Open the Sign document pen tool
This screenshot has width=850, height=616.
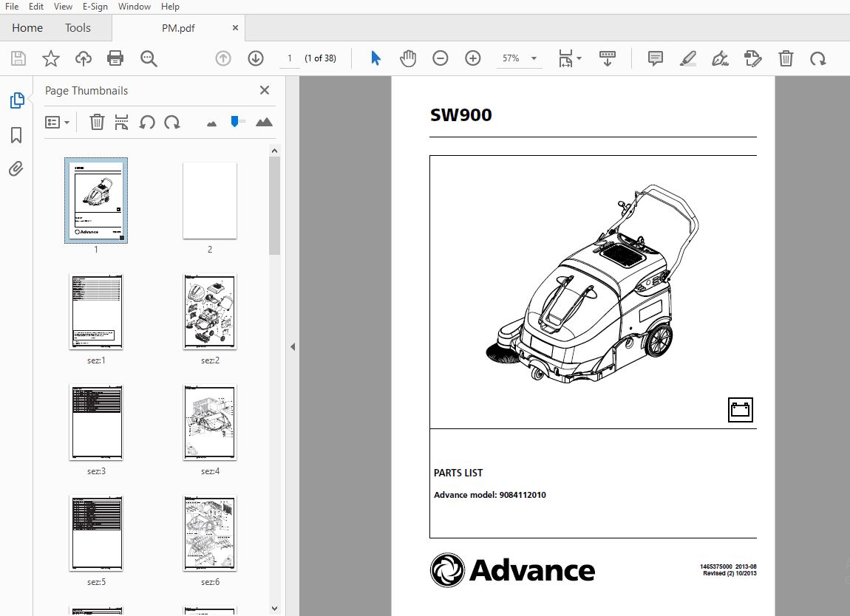tap(720, 58)
